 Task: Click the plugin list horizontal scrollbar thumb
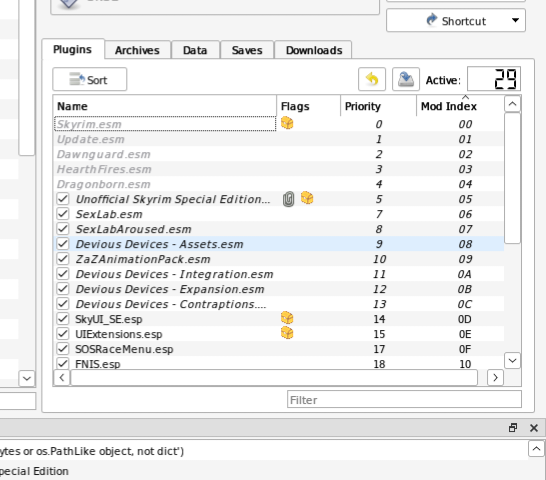coord(274,378)
